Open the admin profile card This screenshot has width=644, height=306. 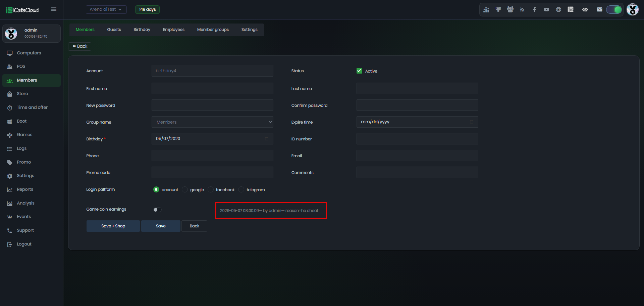[x=32, y=34]
